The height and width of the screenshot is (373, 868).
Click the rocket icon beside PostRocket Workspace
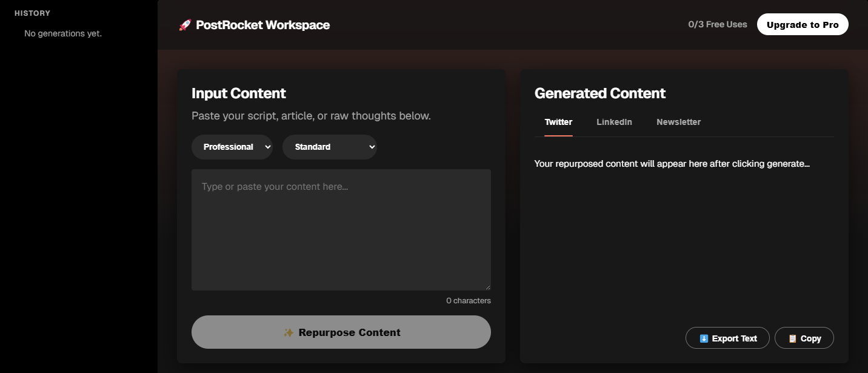[185, 25]
